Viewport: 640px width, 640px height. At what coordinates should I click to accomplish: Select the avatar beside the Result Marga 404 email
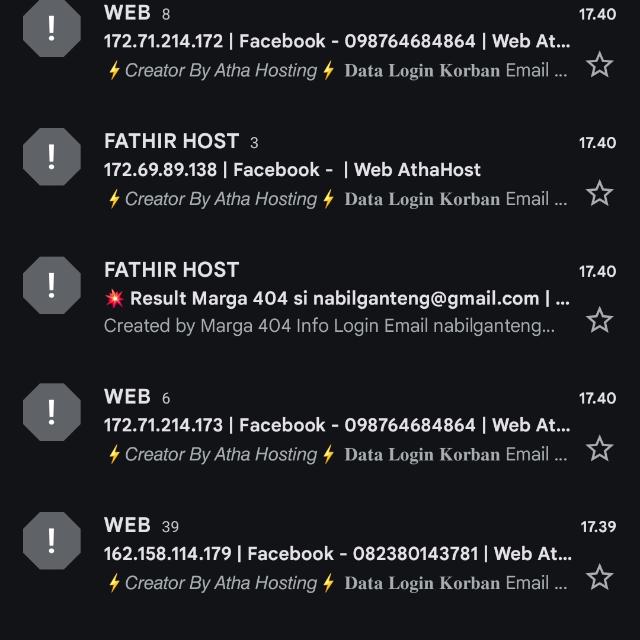pos(51,285)
